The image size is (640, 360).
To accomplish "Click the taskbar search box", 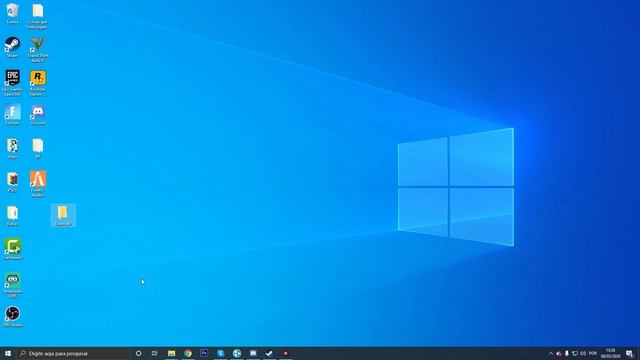I will 73,353.
